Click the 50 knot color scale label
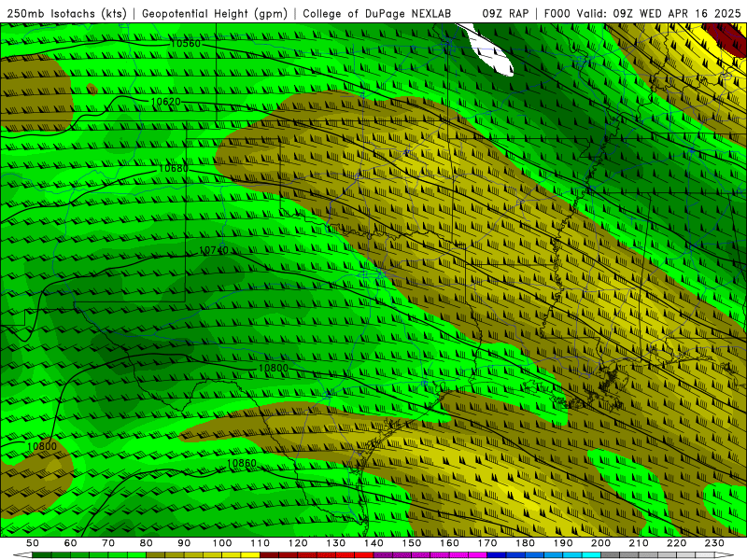 click(x=33, y=543)
